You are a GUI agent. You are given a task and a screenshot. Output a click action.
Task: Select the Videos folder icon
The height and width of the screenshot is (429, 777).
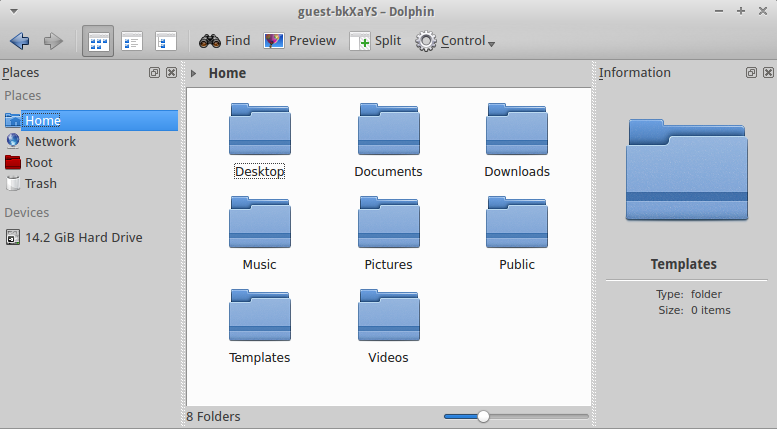(388, 316)
